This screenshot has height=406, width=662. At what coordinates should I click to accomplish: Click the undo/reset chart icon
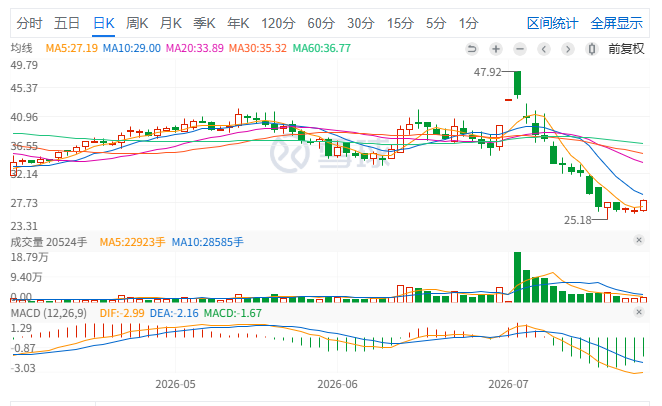coord(472,49)
